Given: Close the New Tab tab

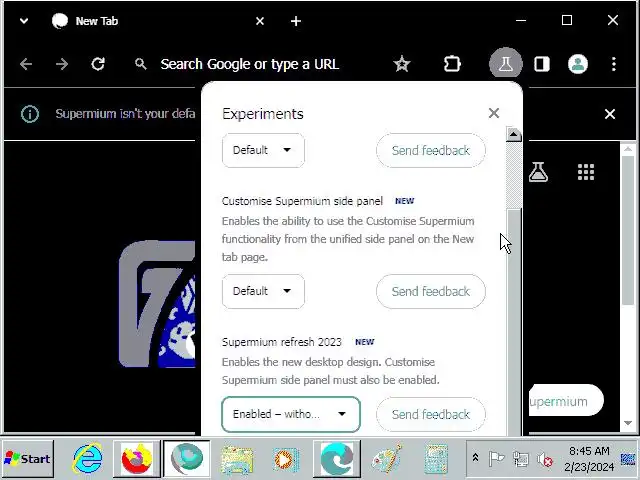Looking at the screenshot, I should click(260, 21).
